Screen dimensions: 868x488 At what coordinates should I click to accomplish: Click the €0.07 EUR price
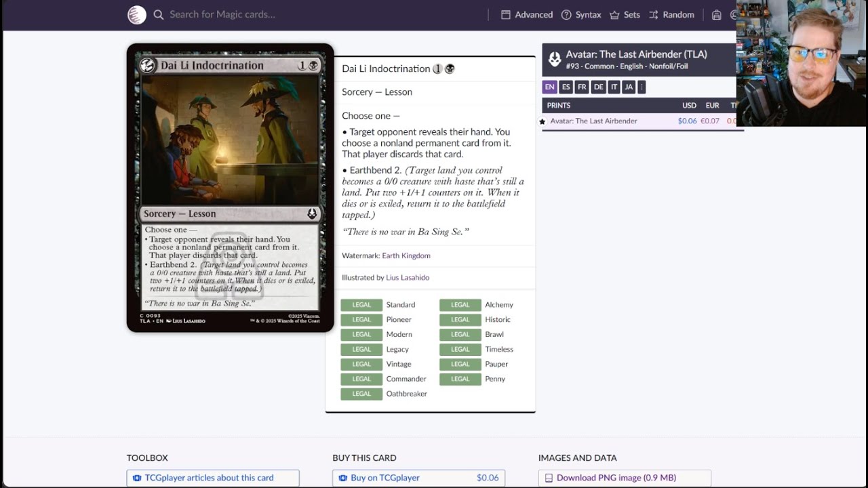(x=710, y=121)
